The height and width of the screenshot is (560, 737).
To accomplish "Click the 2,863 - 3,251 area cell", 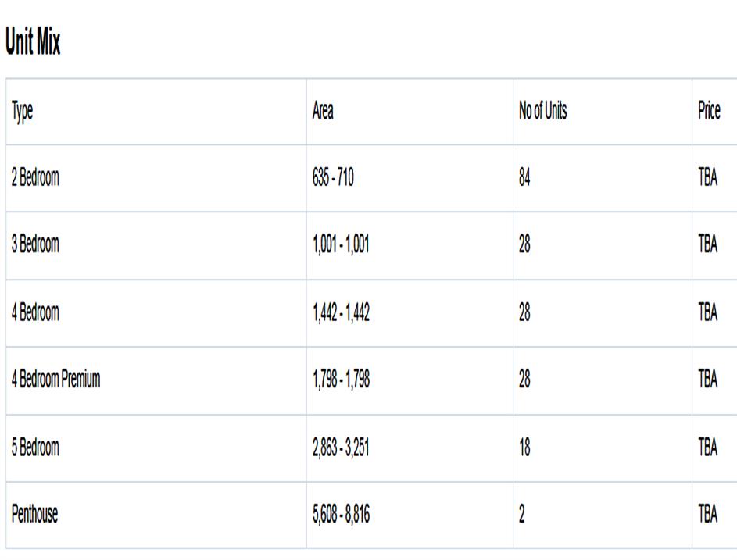I will (x=341, y=448).
